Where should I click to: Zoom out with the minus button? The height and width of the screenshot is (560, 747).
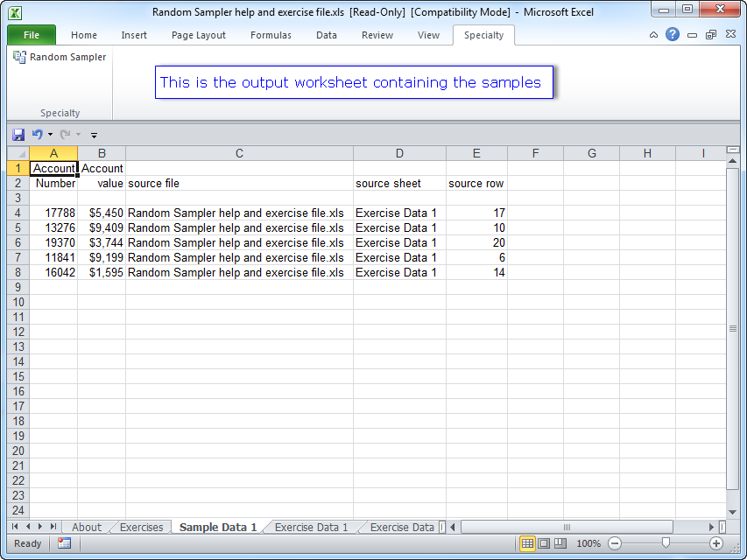click(x=615, y=543)
